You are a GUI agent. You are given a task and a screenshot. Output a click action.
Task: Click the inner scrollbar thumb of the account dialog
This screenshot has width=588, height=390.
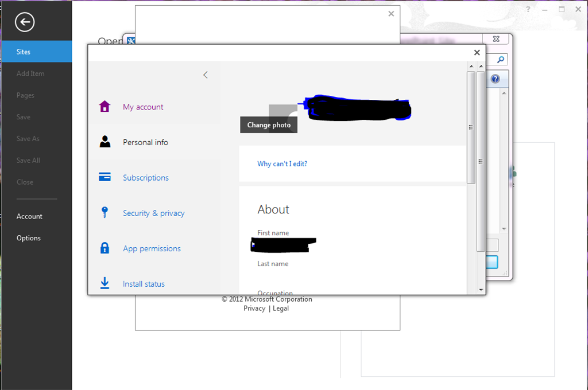point(471,127)
